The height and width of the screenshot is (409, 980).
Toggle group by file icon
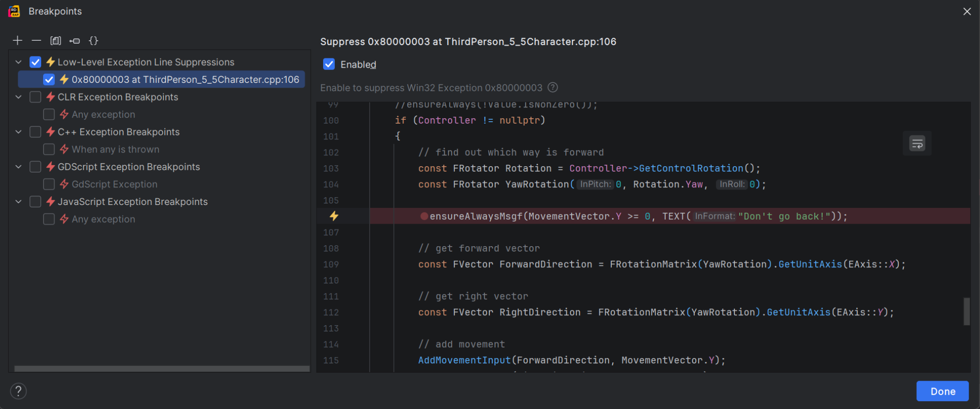(x=55, y=41)
